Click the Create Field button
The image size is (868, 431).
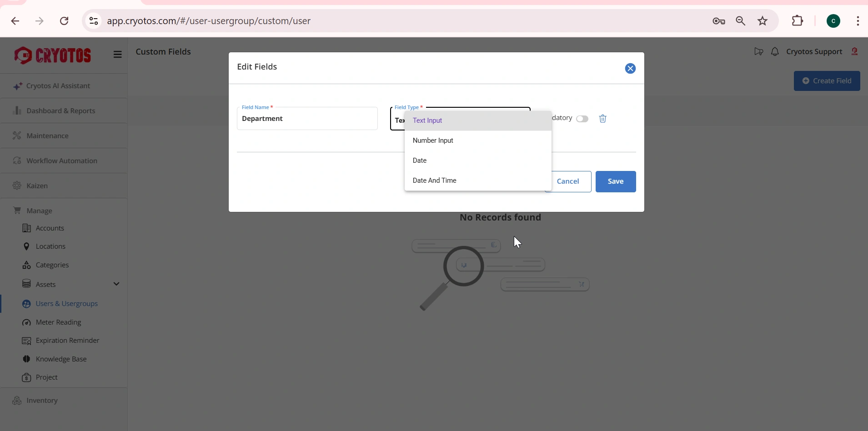click(x=827, y=81)
